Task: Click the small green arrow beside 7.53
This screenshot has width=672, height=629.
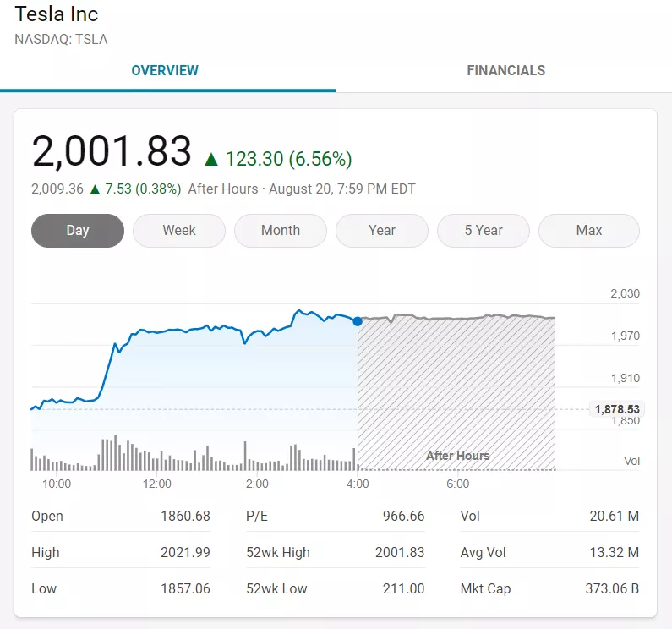Action: pyautogui.click(x=96, y=189)
